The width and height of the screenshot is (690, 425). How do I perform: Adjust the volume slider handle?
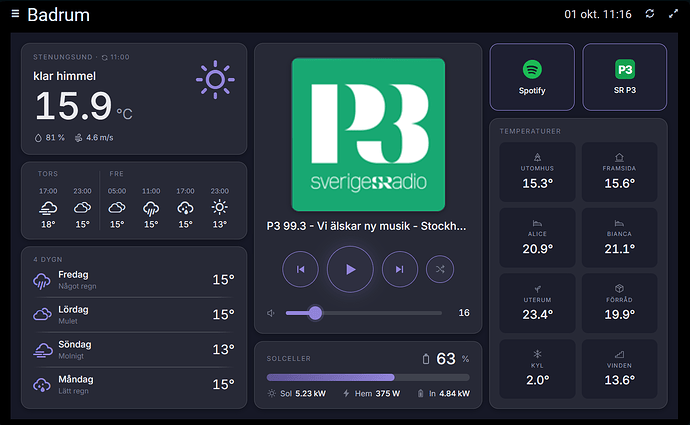[x=315, y=313]
